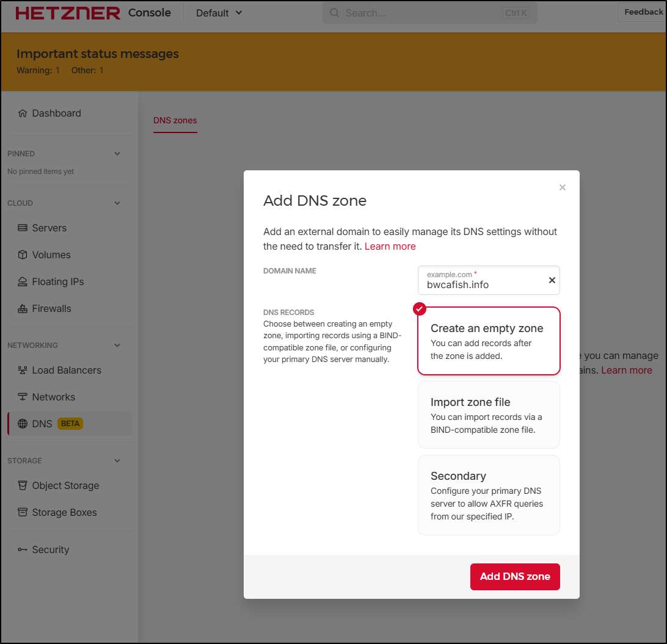Click the Servers icon in sidebar
Viewport: 667px width, 644px height.
click(x=23, y=228)
